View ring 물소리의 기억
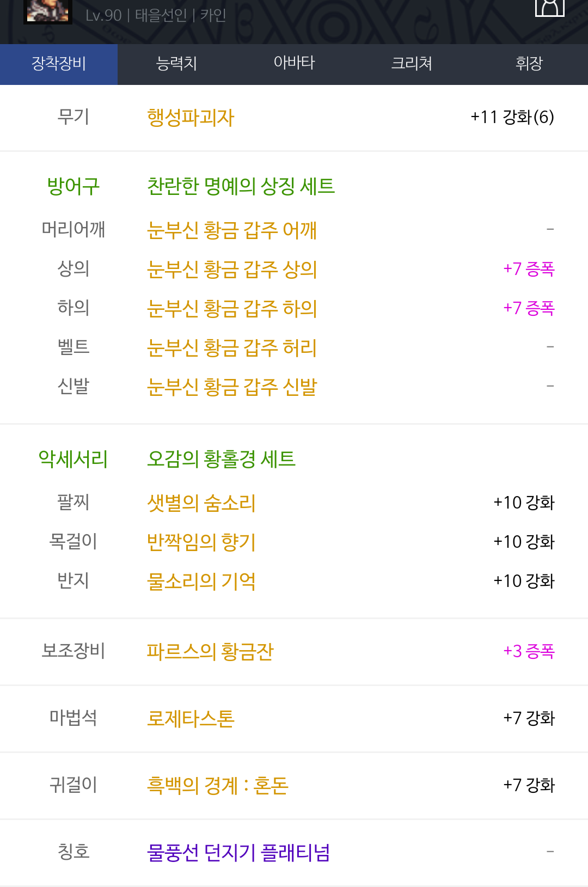Screen dimensions: 588x887 coord(201,581)
